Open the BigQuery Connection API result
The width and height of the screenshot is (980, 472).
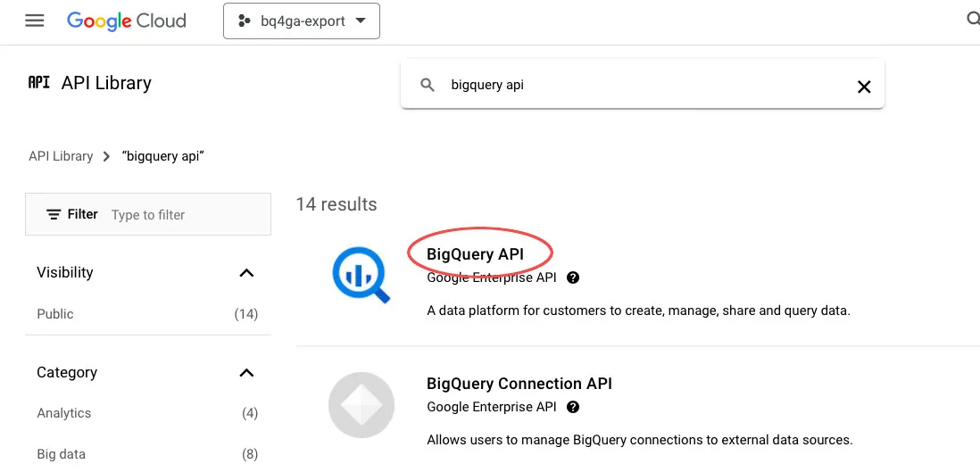click(519, 384)
